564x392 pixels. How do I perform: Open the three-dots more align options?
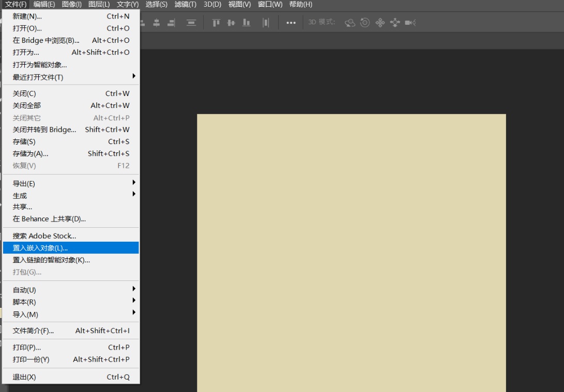(x=291, y=23)
